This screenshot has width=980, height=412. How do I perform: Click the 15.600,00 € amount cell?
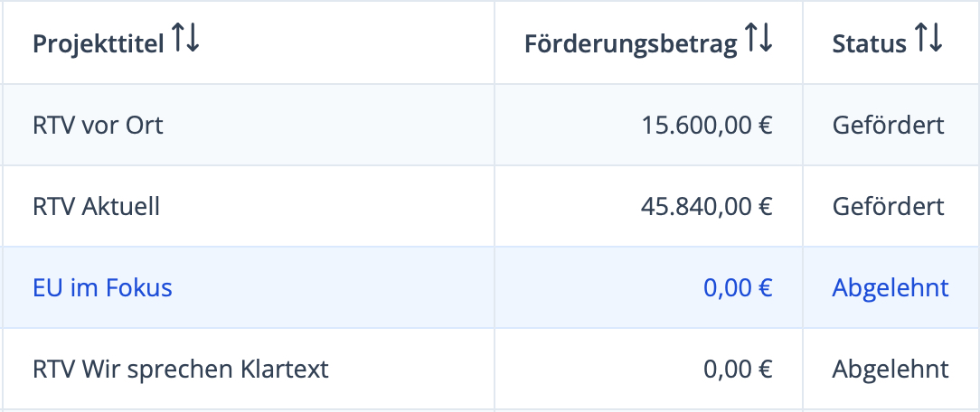pos(707,125)
